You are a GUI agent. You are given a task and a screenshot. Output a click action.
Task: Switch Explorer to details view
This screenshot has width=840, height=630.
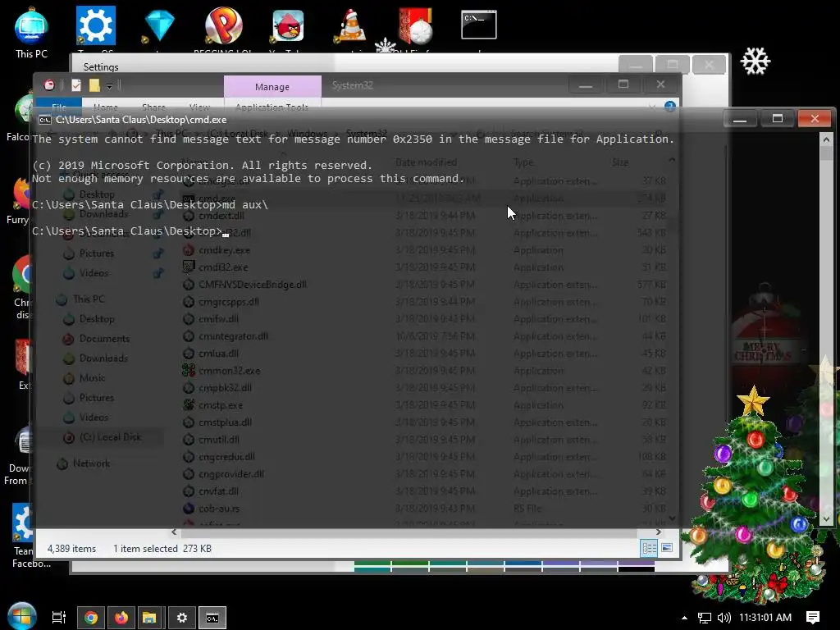click(650, 548)
